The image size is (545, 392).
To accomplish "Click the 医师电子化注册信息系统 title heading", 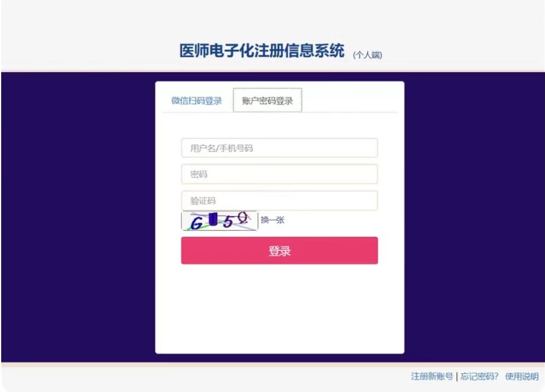I will [262, 51].
